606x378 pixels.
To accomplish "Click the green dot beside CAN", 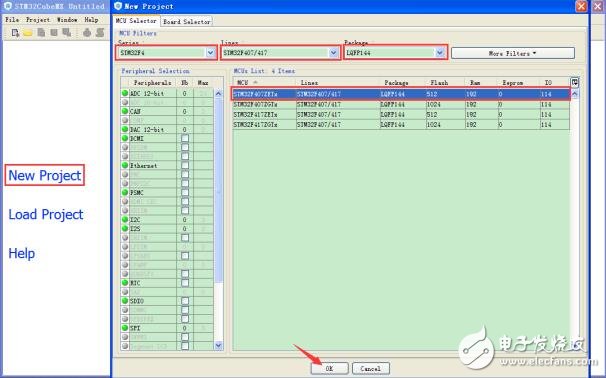I will tap(125, 111).
